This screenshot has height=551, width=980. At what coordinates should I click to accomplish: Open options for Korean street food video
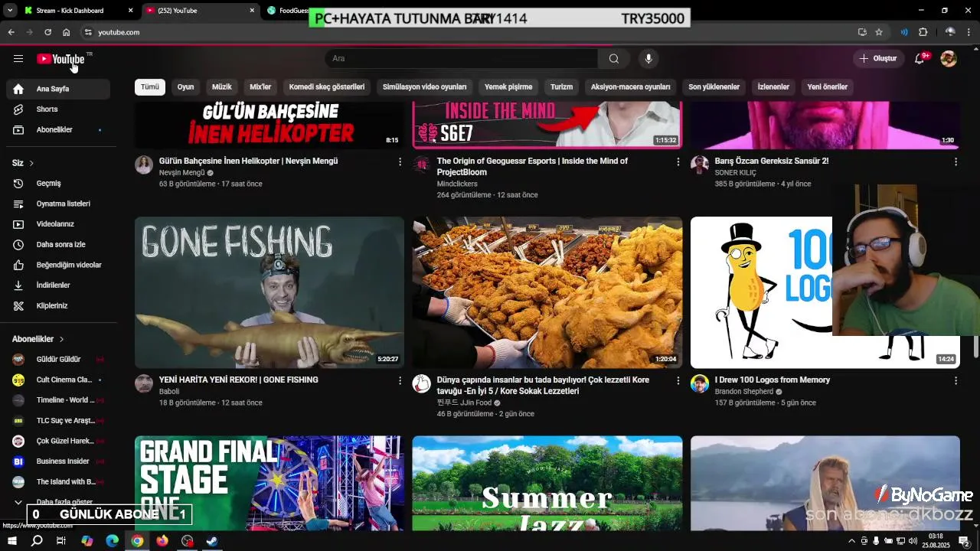pos(678,380)
